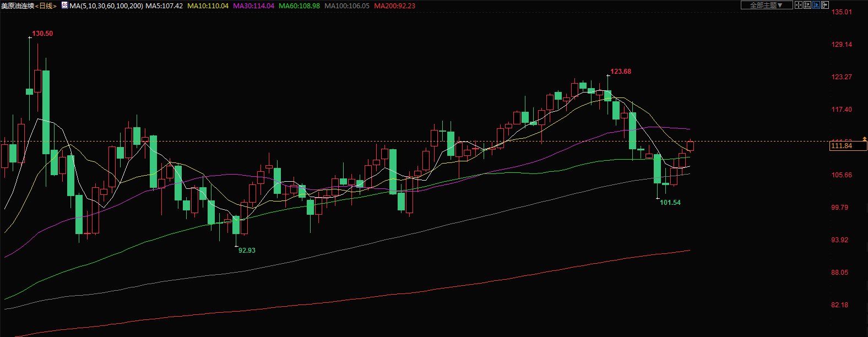Image resolution: width=868 pixels, height=337 pixels.
Task: Click the MA indicator chart icon
Action: coord(64,6)
